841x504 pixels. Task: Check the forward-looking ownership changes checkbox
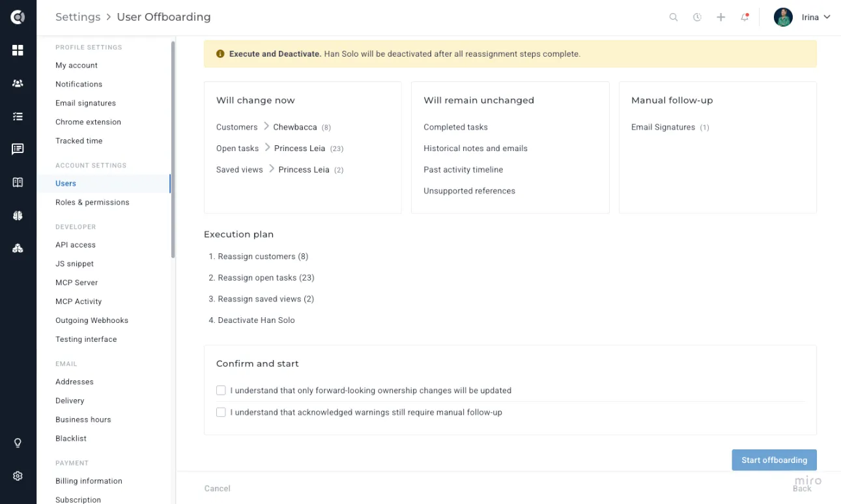tap(221, 391)
